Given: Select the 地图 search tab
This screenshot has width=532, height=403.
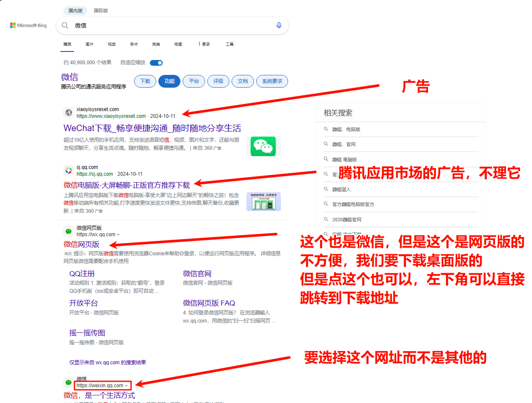Looking at the screenshot, I should pos(178,44).
